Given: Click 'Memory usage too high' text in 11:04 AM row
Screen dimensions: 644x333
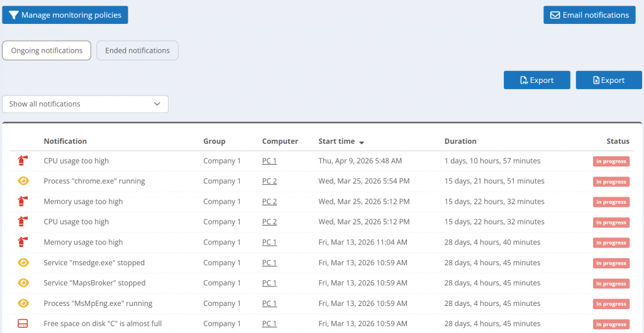Looking at the screenshot, I should click(x=84, y=243).
